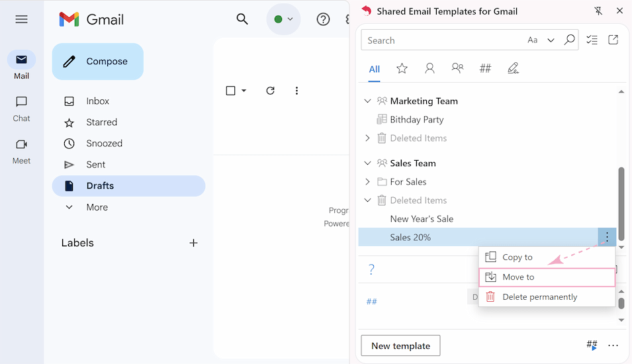Choose Move to in context menu
This screenshot has width=632, height=364.
[547, 277]
